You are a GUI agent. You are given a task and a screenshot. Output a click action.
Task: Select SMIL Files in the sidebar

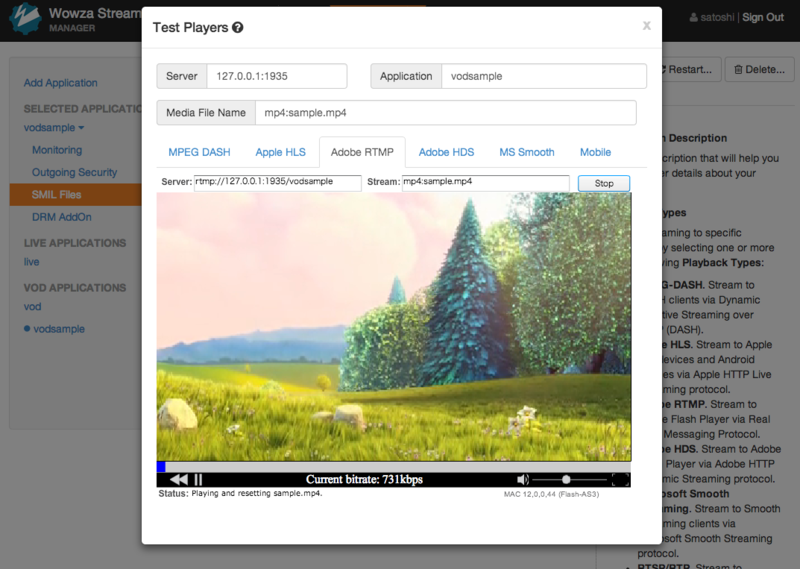(x=76, y=194)
